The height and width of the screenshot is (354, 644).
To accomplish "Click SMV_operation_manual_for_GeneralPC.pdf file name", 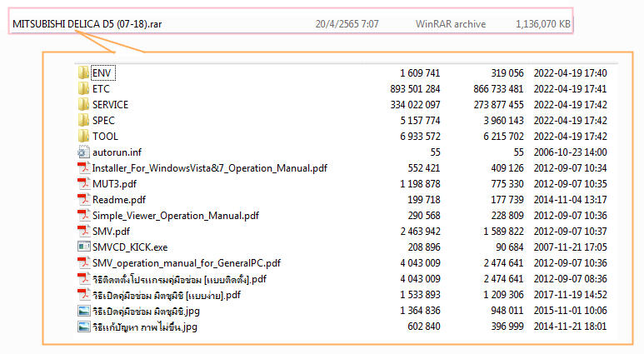I will click(187, 263).
